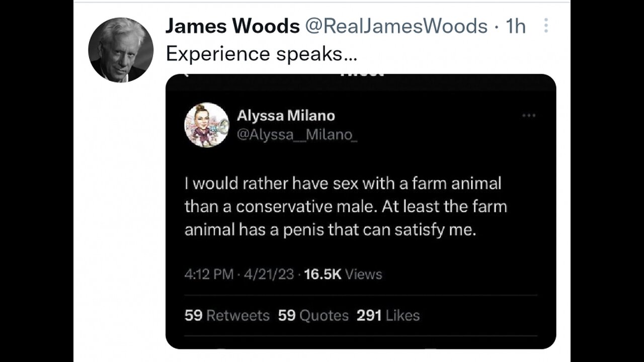Click the Alyssa Milano display name
Image resolution: width=644 pixels, height=362 pixels.
tap(286, 116)
